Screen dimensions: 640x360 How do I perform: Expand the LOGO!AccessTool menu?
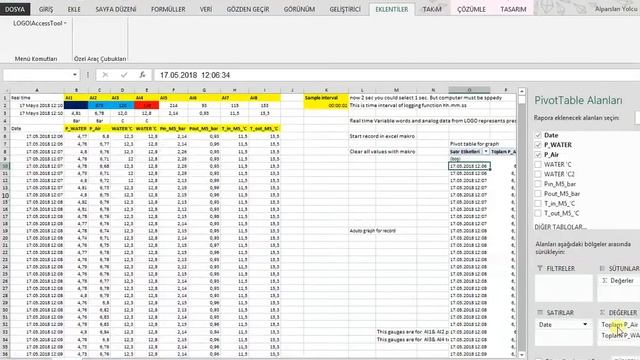click(40, 23)
